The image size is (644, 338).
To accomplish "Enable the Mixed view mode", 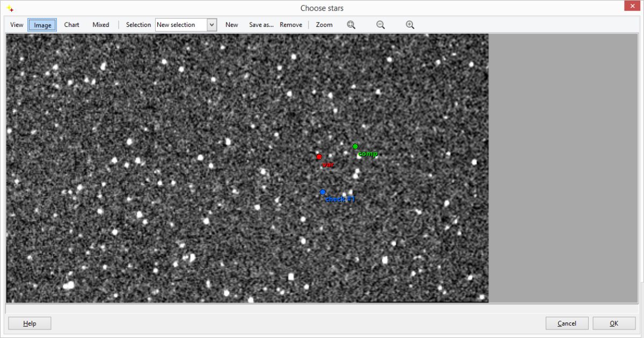I will [x=100, y=25].
